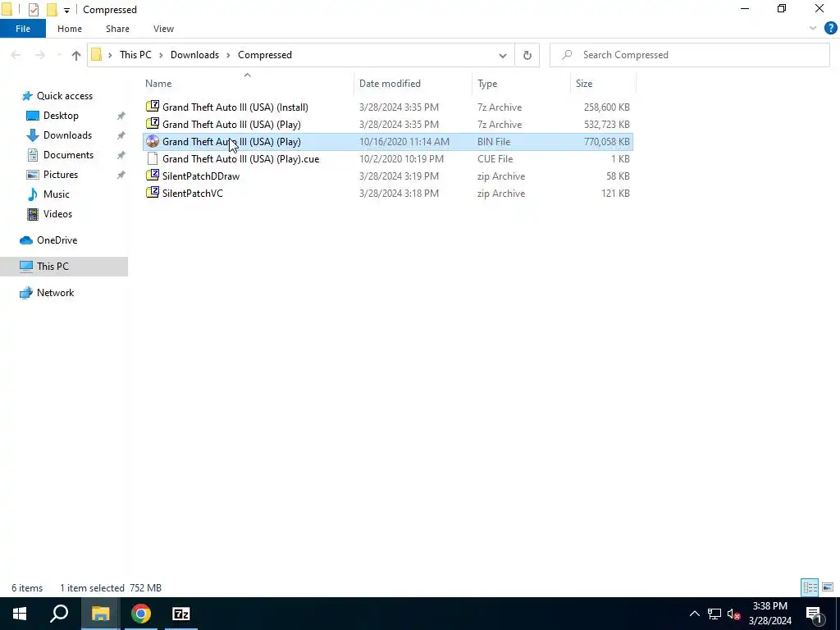Click the 258,600 KB size cell
Screen dimensions: 840x630
[x=606, y=107]
